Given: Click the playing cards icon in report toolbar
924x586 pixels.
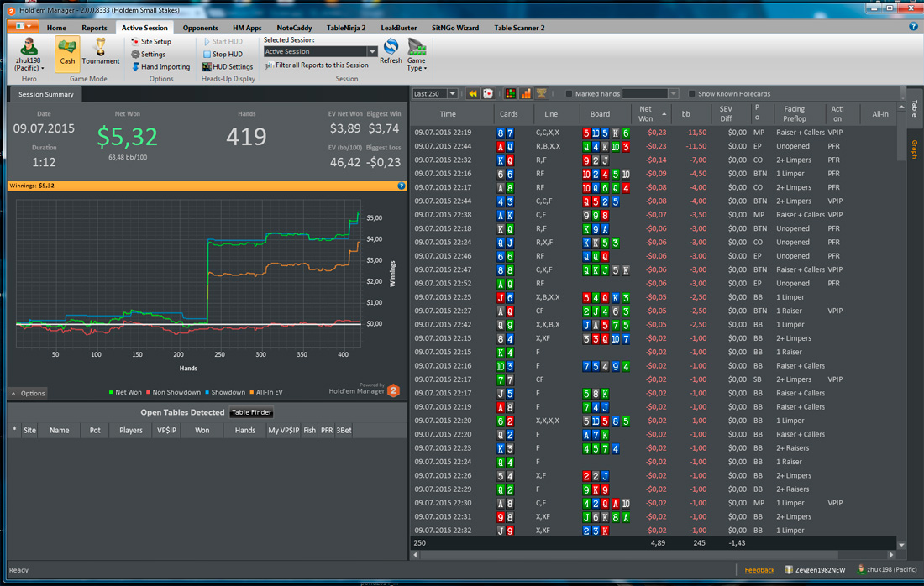Looking at the screenshot, I should point(488,94).
